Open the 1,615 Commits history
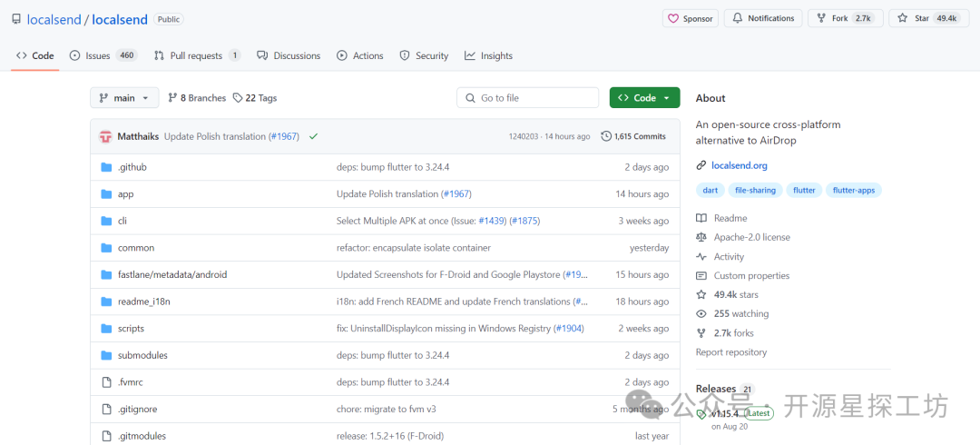 (633, 136)
